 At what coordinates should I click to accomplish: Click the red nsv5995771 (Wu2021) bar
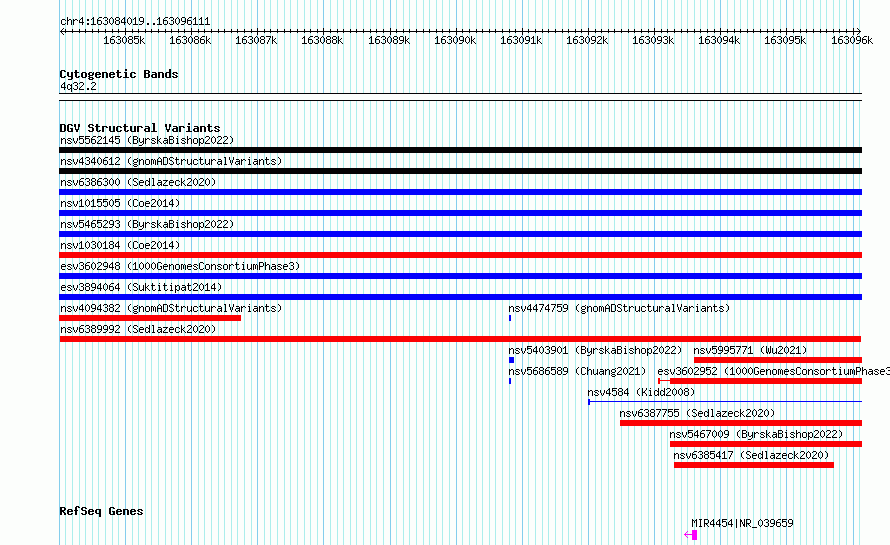(778, 360)
